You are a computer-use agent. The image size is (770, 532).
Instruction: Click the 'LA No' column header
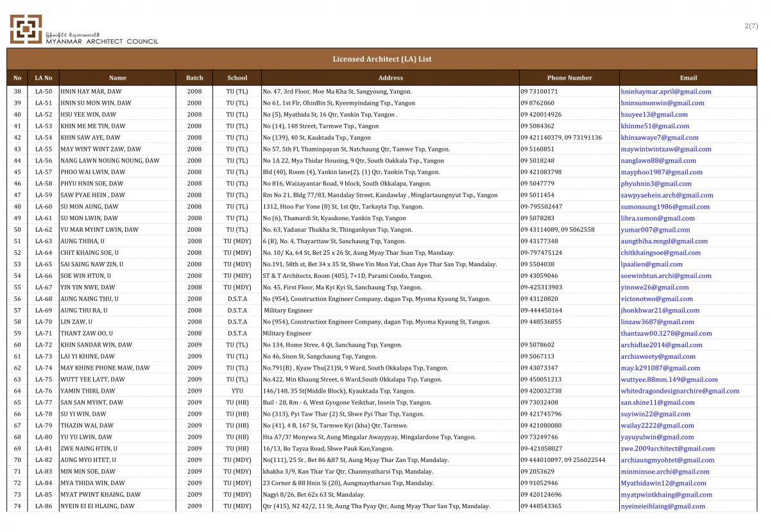[44, 78]
